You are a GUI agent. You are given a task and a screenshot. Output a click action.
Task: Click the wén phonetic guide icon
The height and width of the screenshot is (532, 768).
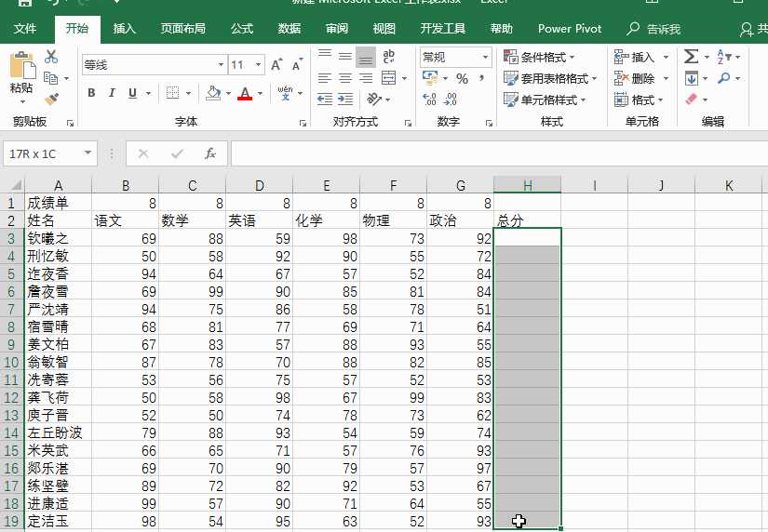(x=285, y=92)
